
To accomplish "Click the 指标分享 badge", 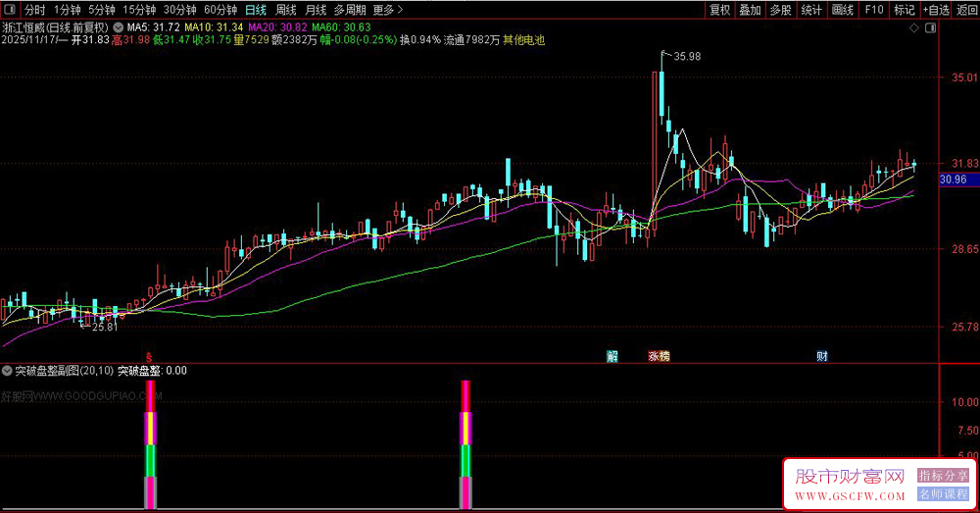I will (943, 476).
